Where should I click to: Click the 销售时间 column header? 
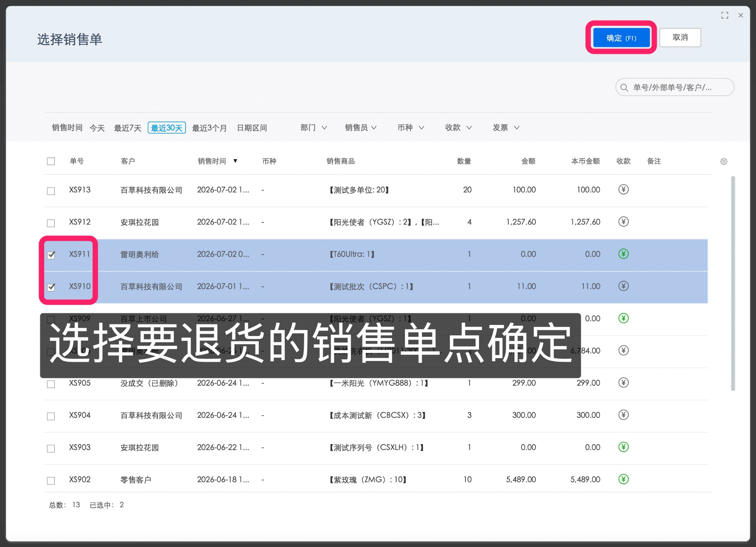coord(212,161)
